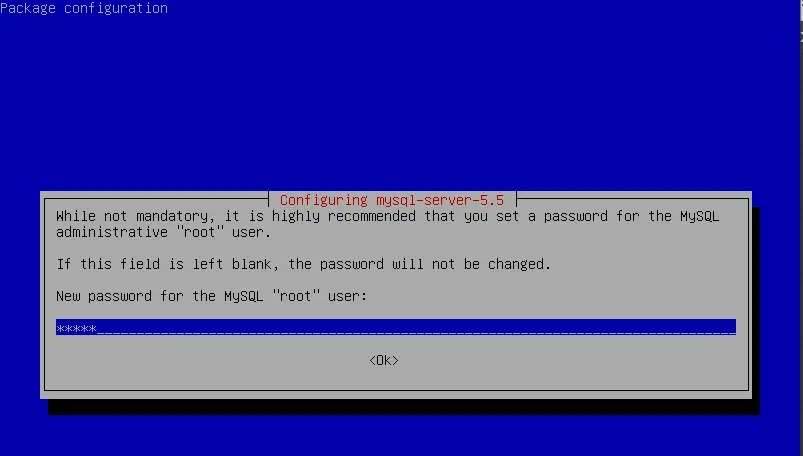The width and height of the screenshot is (803, 456).
Task: Click "MySQL" at the end of the first line
Action: click(x=700, y=216)
